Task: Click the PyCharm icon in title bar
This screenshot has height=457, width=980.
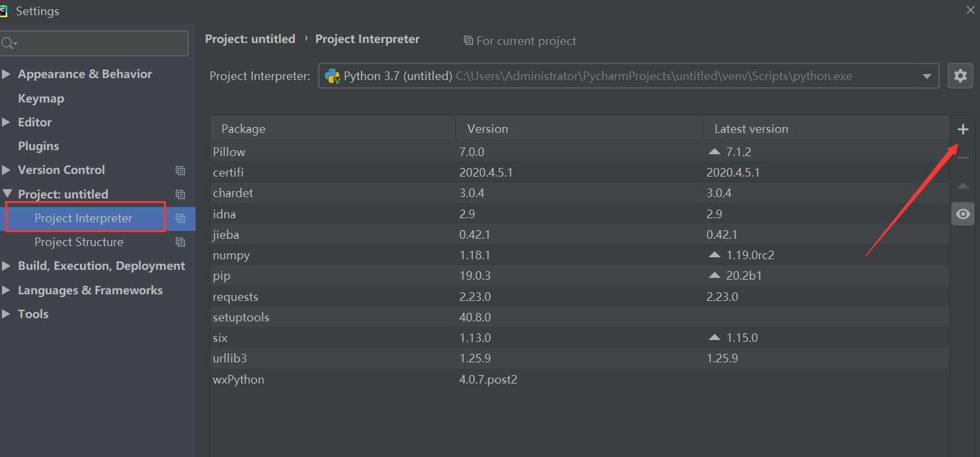Action: [x=3, y=11]
